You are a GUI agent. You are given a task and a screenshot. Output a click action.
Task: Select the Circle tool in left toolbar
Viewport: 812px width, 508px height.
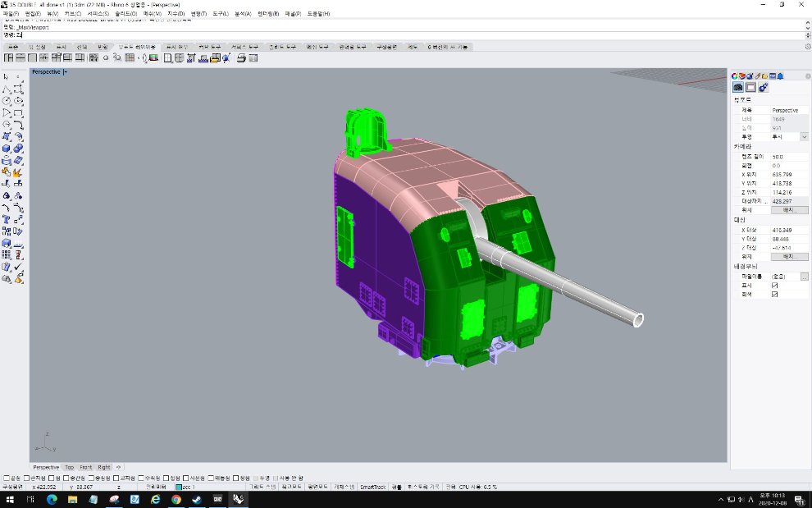point(7,101)
